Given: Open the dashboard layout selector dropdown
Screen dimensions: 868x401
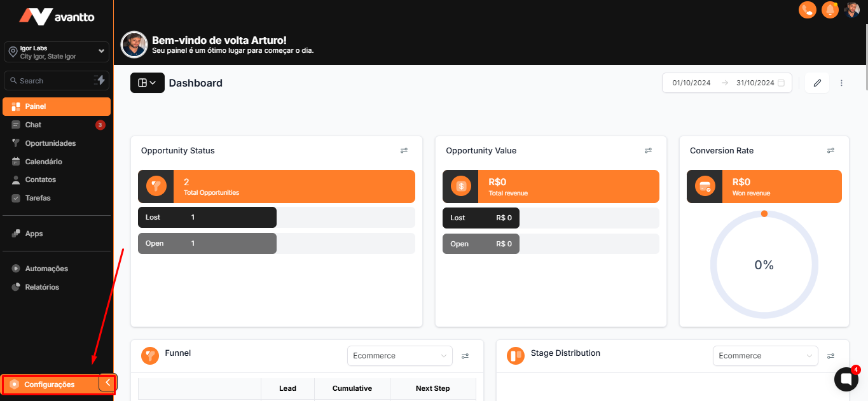Looking at the screenshot, I should tap(147, 83).
